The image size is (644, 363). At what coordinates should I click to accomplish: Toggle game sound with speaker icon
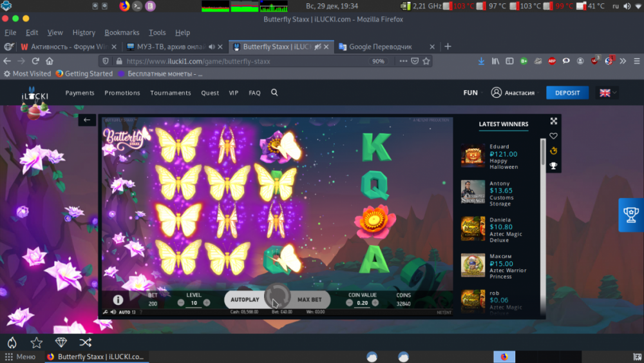tap(113, 312)
